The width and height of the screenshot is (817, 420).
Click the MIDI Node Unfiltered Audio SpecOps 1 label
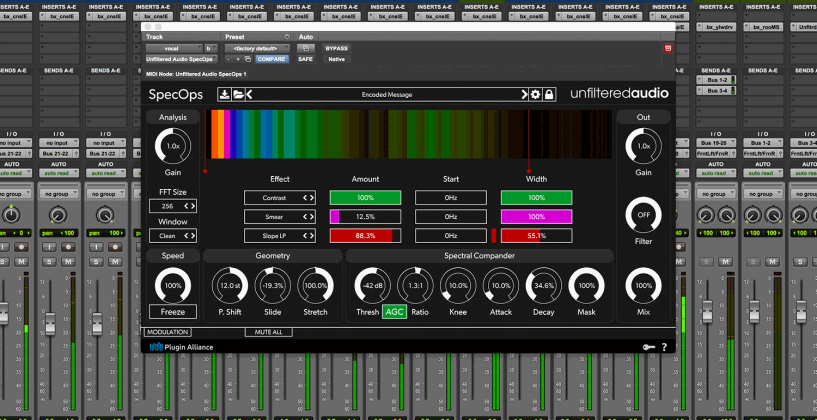pyautogui.click(x=196, y=75)
